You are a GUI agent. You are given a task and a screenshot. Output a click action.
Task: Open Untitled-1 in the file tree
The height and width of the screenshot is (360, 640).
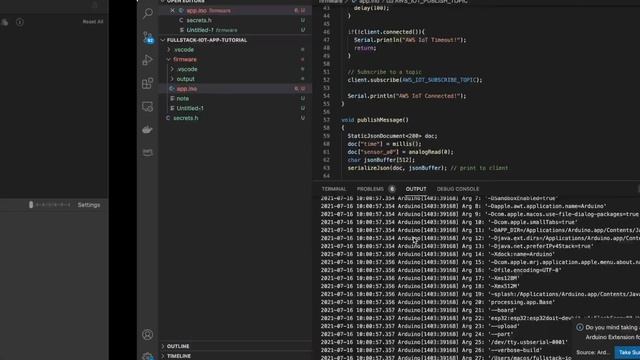[x=190, y=108]
